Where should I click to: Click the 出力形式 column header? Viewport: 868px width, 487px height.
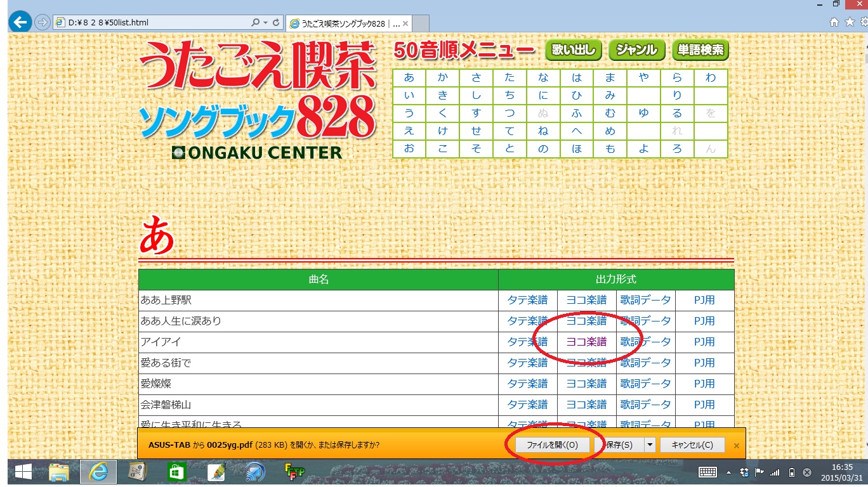point(616,279)
